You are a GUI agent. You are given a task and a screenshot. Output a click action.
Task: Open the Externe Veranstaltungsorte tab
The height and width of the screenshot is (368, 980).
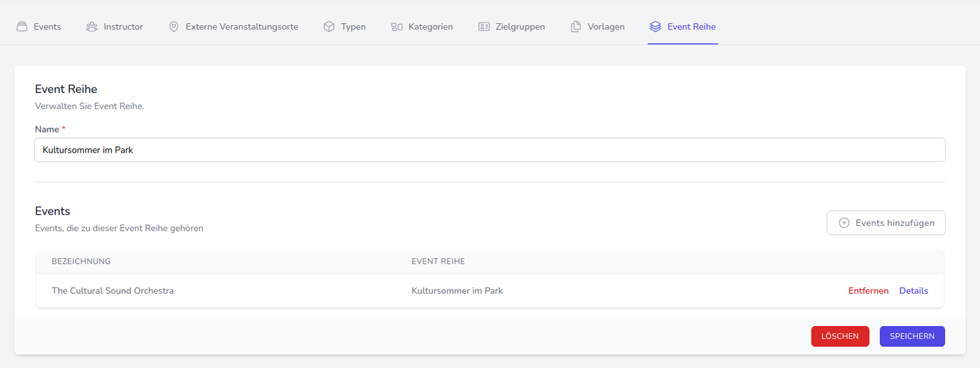click(x=241, y=27)
